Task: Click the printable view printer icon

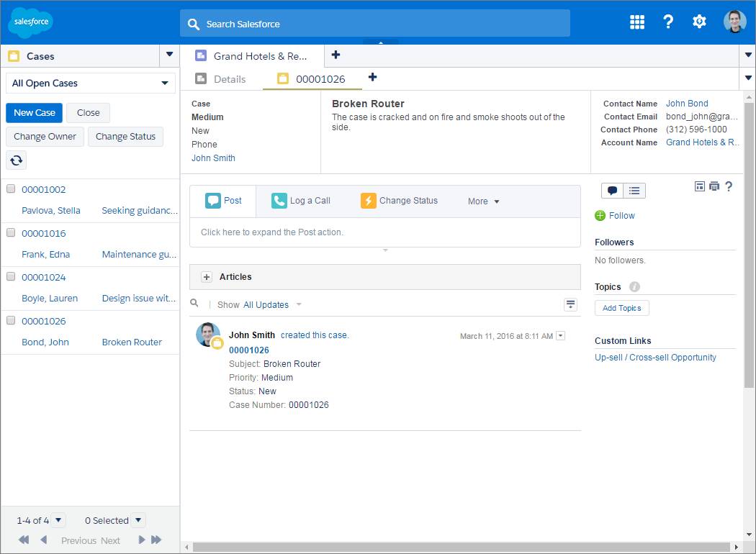Action: pyautogui.click(x=714, y=186)
